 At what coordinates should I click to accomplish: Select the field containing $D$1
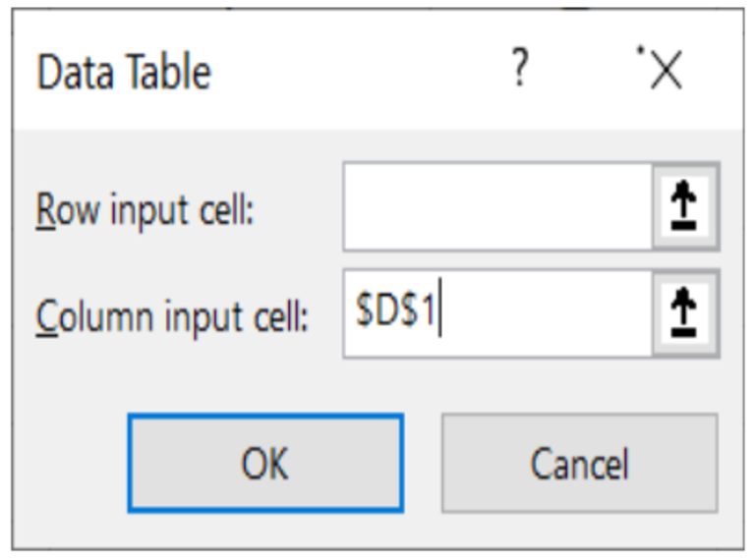[x=496, y=314]
